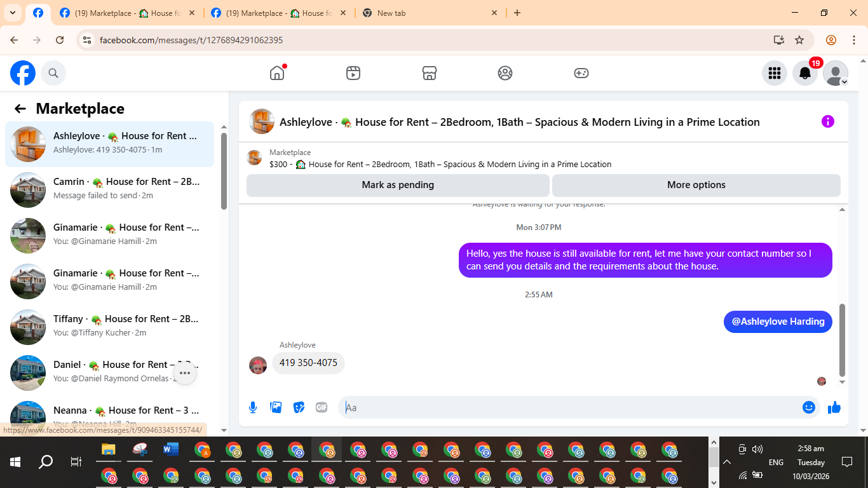
Task: Bookmark this page with star
Action: click(799, 40)
